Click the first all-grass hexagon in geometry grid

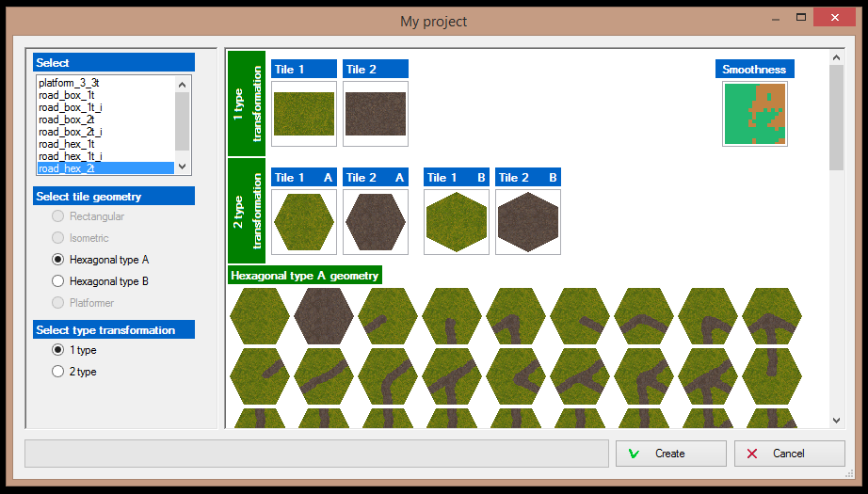click(x=260, y=315)
